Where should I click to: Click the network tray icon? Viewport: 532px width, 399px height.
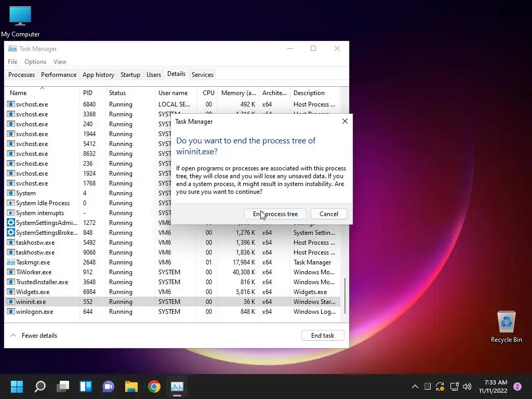click(x=454, y=387)
